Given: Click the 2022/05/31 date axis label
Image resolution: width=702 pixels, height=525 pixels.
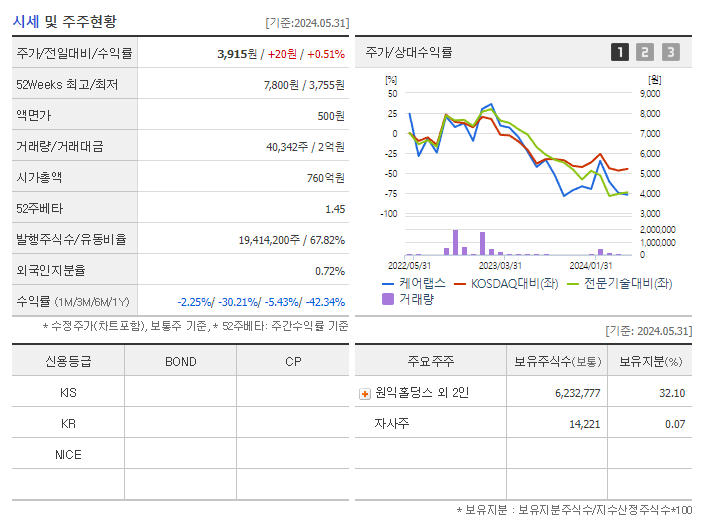Looking at the screenshot, I should point(409,266).
